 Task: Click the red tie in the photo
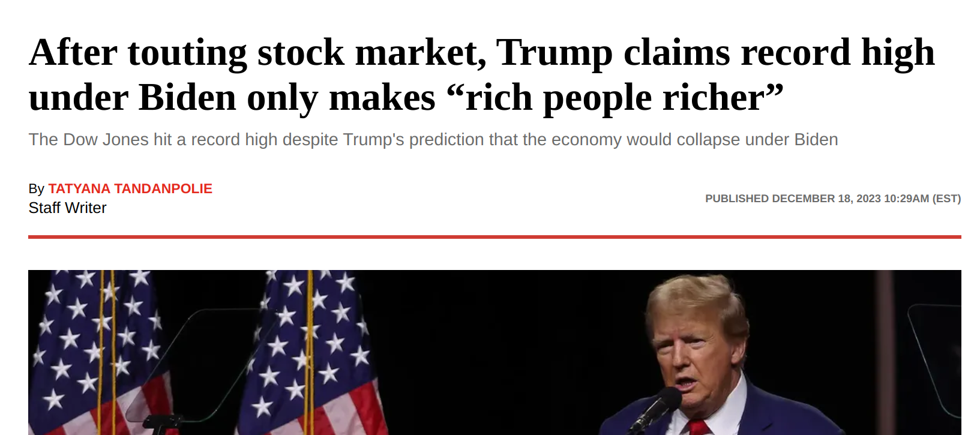(x=697, y=428)
